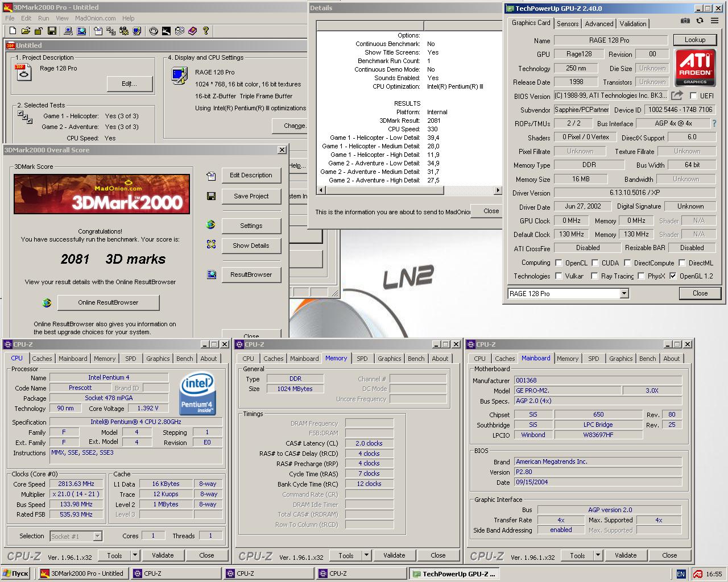728x582 pixels.
Task: Click the Edit... button in Project Description
Action: point(130,84)
